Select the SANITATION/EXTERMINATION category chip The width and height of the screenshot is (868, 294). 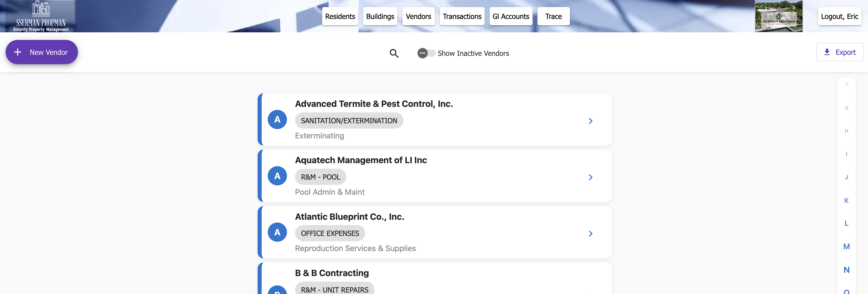point(349,121)
